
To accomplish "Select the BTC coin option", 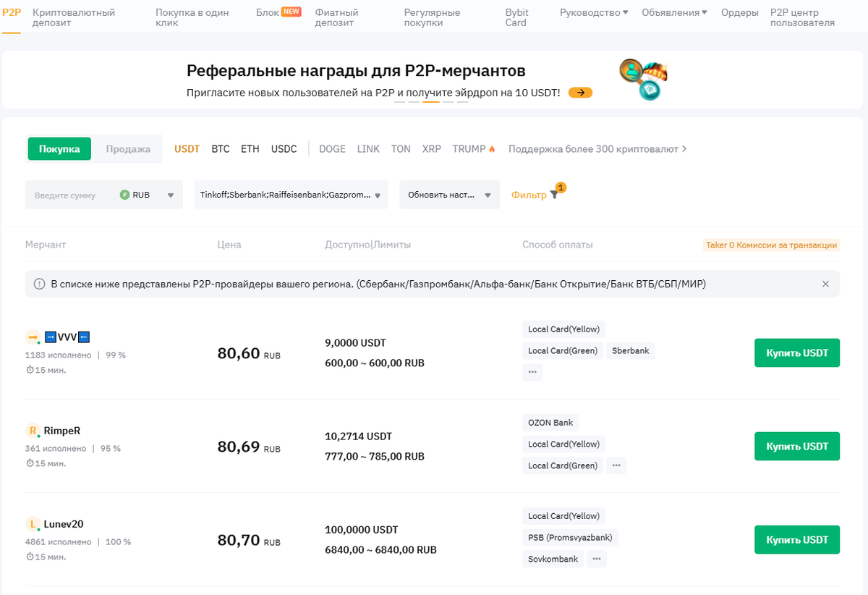I will [x=221, y=149].
